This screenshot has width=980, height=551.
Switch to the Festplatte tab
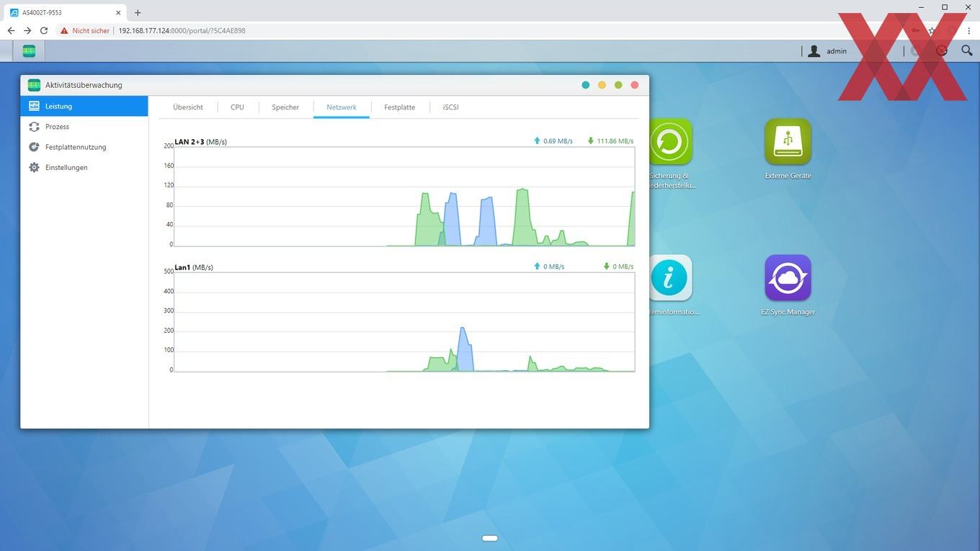(x=399, y=107)
